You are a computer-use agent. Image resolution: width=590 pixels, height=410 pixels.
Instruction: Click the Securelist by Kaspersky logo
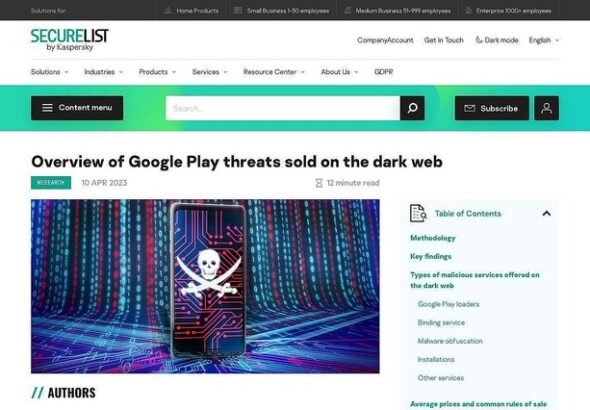tap(70, 40)
